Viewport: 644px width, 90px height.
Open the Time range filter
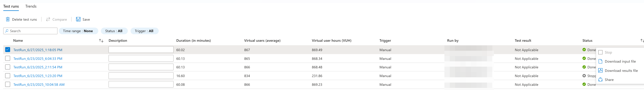[78, 31]
